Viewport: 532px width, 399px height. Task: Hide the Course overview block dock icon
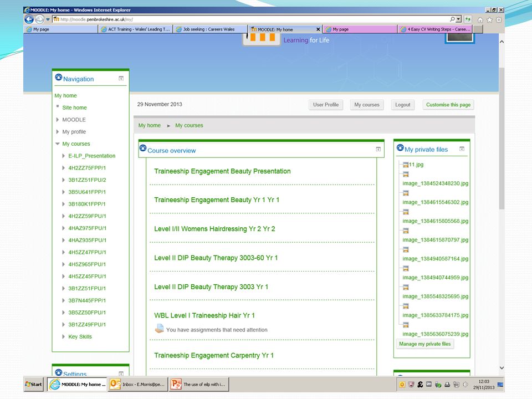click(x=378, y=149)
